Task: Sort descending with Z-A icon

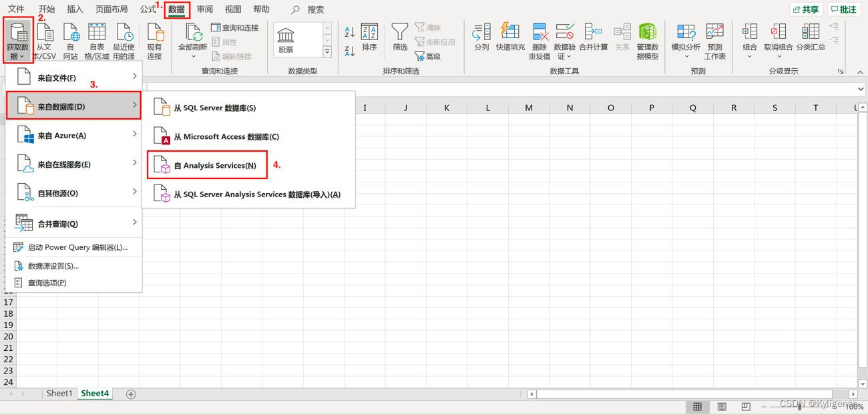Action: 350,51
